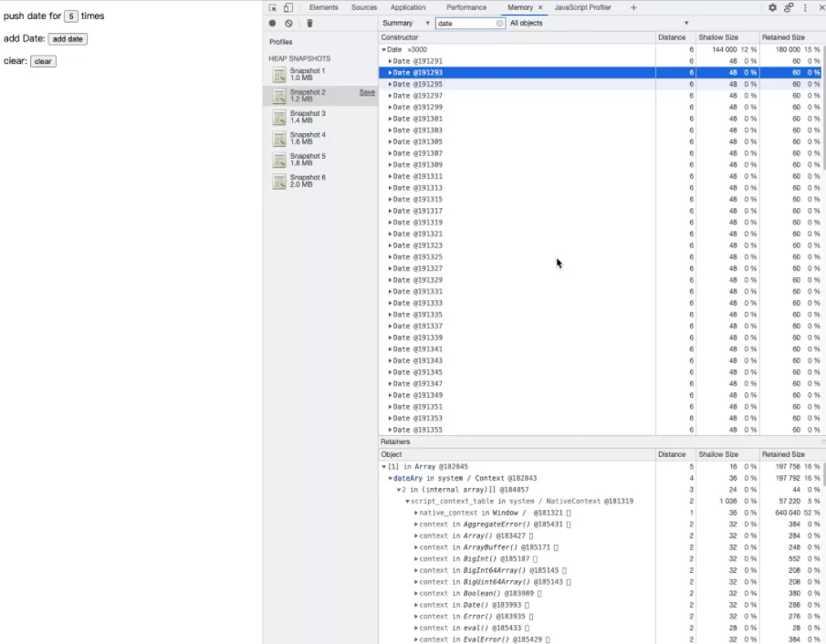Switch to the Elements tab
Viewport: 826px width, 644px height.
coord(323,7)
